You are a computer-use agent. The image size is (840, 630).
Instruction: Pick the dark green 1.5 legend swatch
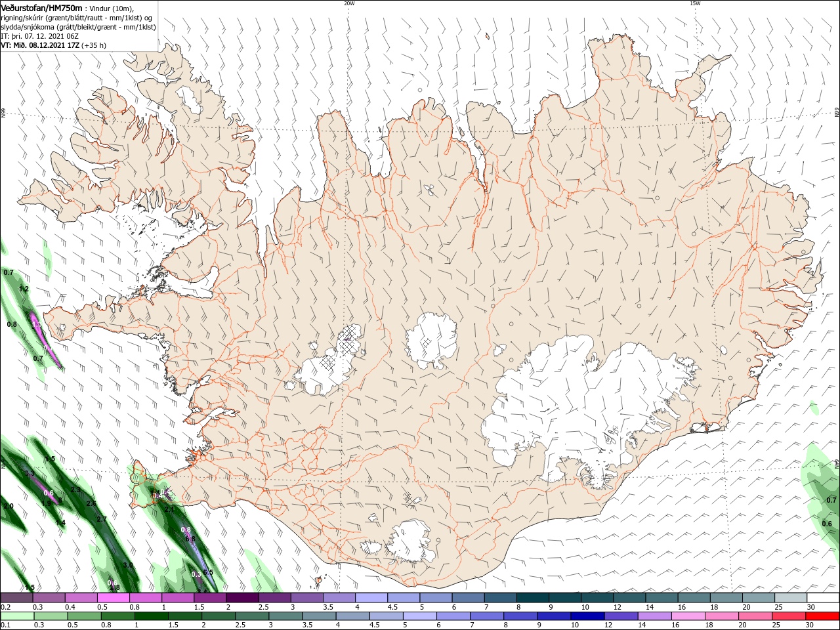(x=184, y=616)
